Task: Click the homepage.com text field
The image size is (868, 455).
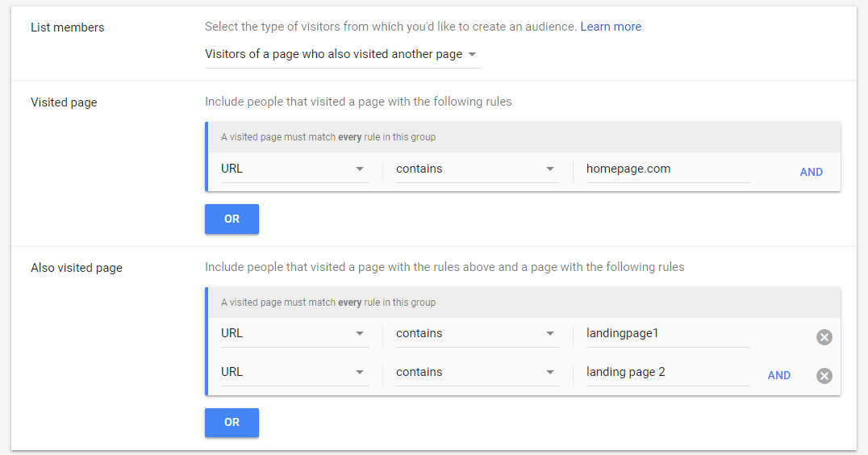Action: click(667, 169)
